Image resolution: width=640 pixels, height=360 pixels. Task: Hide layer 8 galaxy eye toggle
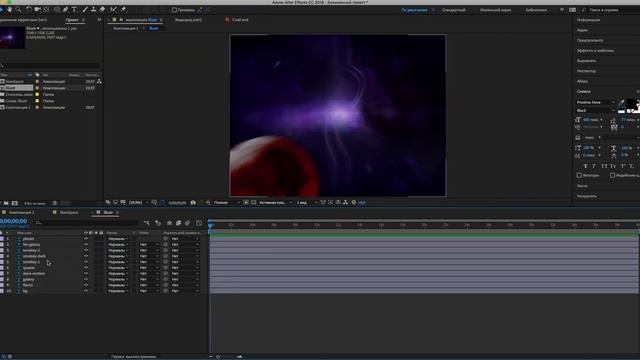coord(86,279)
